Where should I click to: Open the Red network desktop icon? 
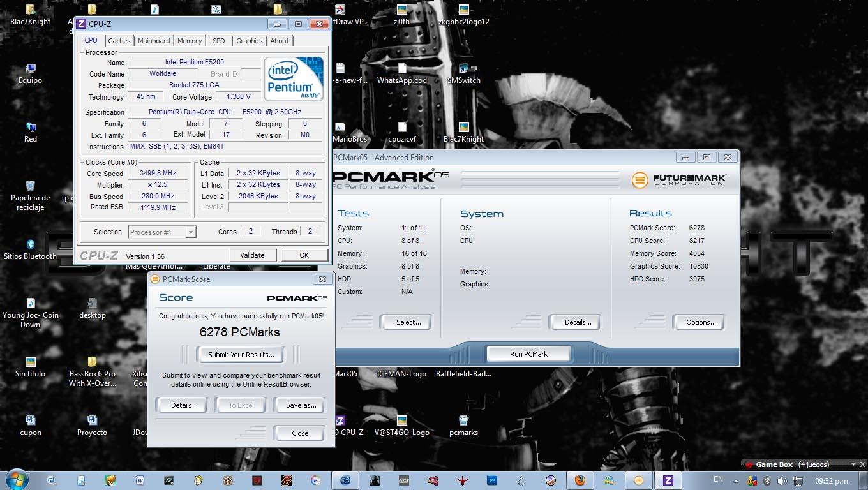pyautogui.click(x=30, y=132)
